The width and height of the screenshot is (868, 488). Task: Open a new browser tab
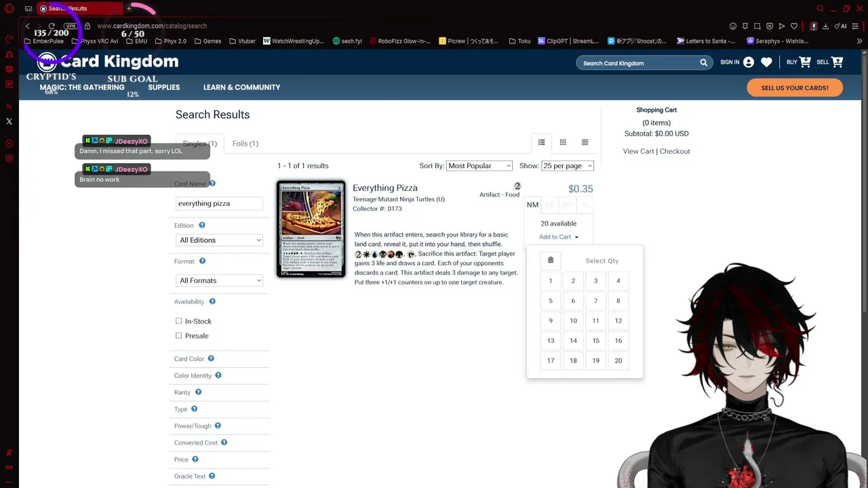tap(129, 8)
